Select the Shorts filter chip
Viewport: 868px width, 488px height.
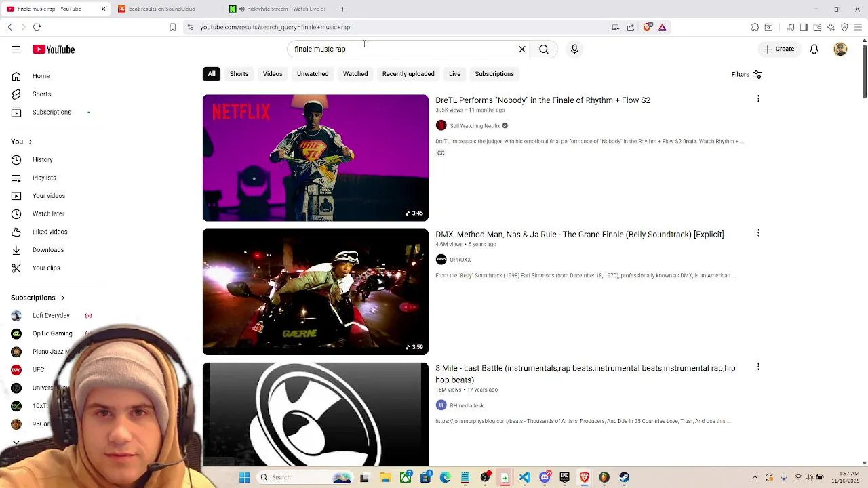pyautogui.click(x=239, y=74)
